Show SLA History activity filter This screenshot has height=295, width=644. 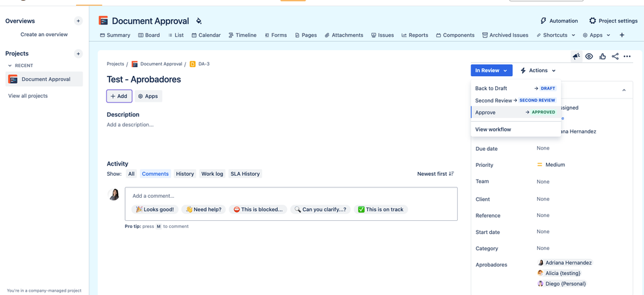245,174
